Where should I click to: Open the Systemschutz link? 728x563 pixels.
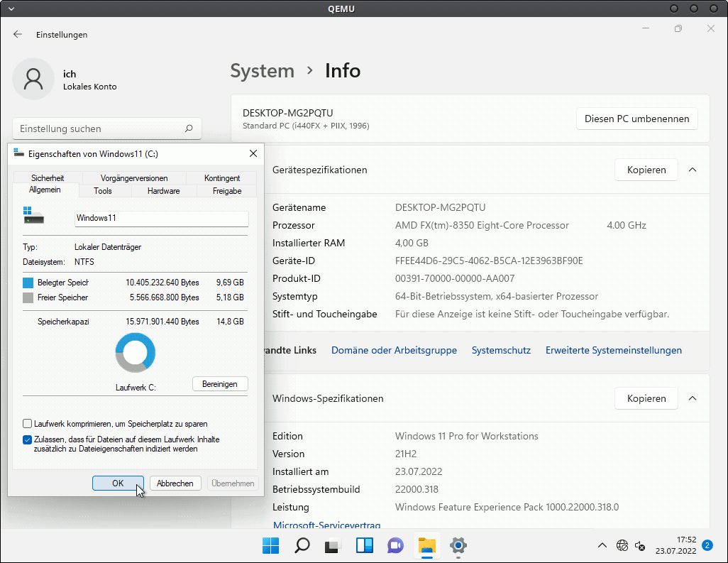pyautogui.click(x=501, y=350)
